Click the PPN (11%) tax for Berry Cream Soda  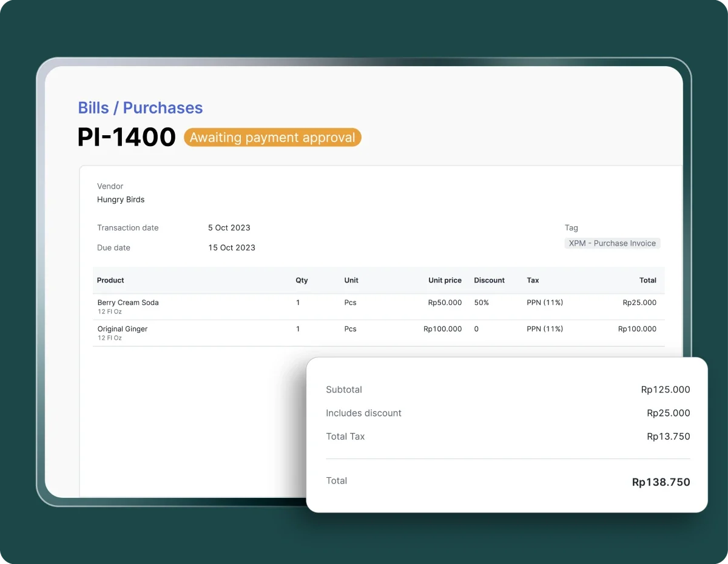coord(544,303)
